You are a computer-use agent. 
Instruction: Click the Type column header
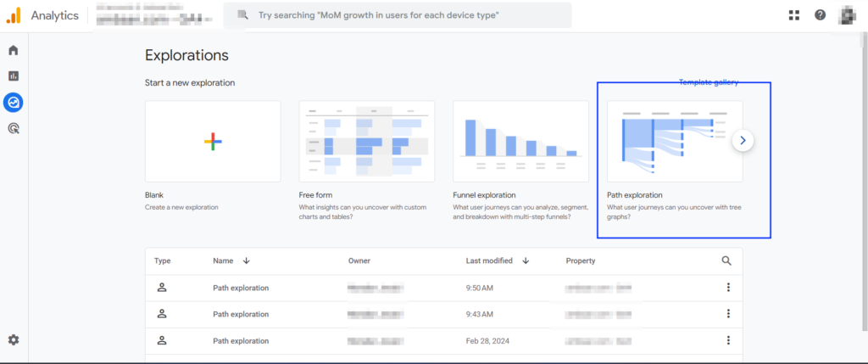pos(162,260)
